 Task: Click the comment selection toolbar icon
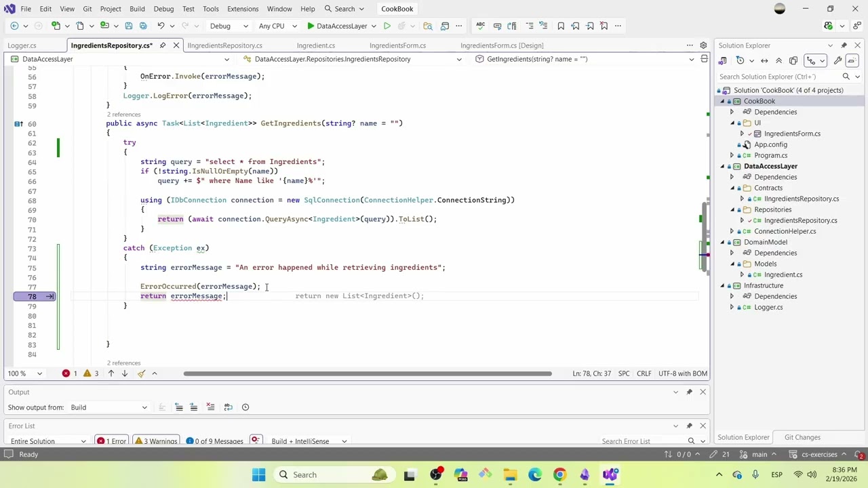(x=530, y=26)
